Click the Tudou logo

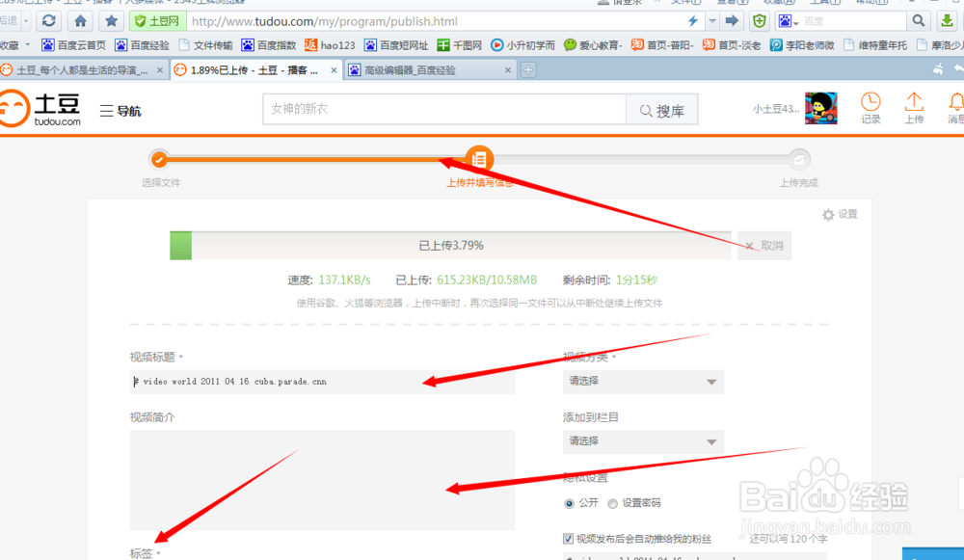[40, 108]
